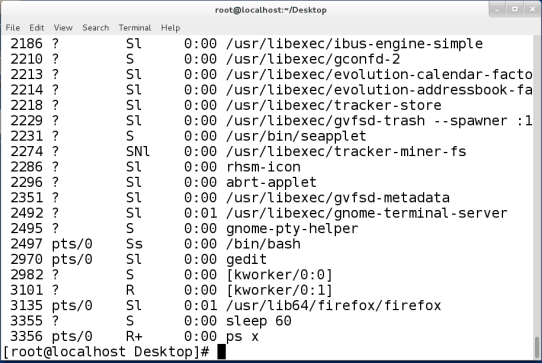
Task: Click the gnome-terminal-server command
Action: click(x=367, y=213)
